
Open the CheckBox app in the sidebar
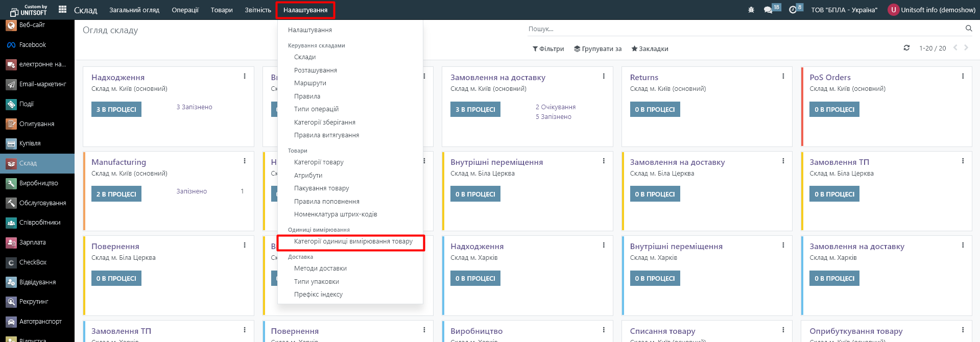click(x=33, y=262)
